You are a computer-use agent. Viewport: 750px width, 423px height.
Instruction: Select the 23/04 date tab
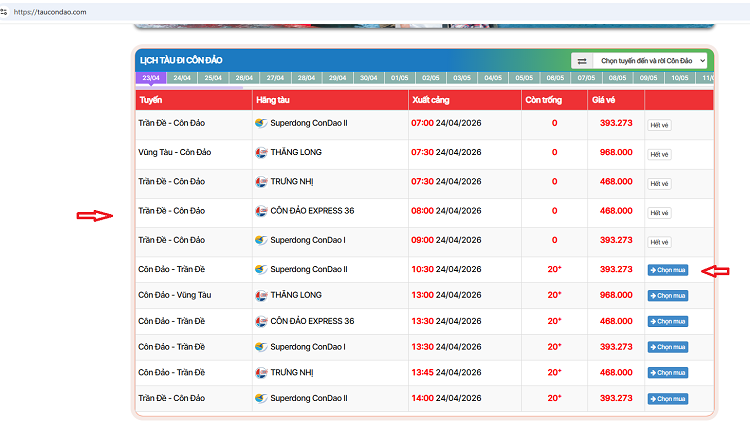point(151,77)
